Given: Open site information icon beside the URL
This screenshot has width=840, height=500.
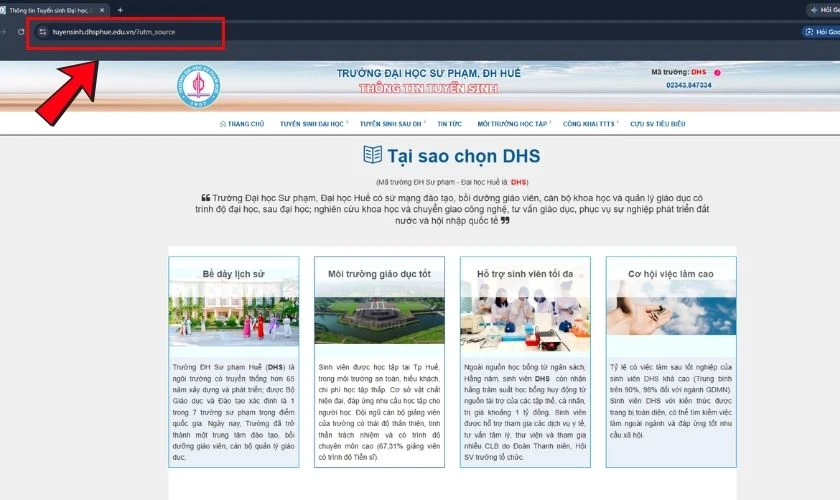Looking at the screenshot, I should point(42,32).
